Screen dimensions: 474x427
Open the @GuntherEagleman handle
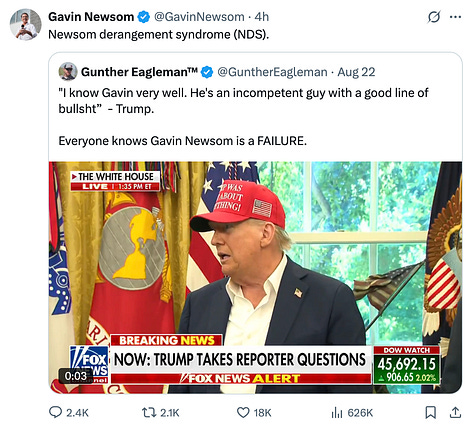click(272, 72)
